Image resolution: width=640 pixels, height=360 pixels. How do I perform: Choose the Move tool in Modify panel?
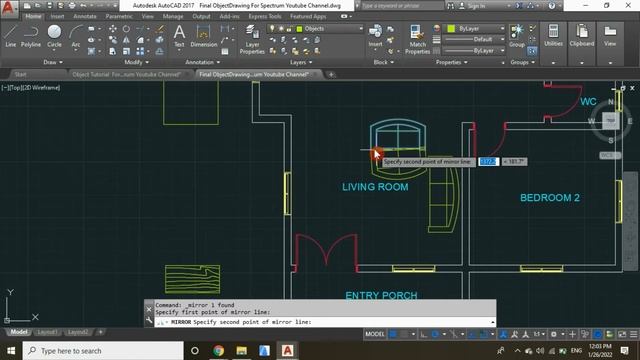113,29
